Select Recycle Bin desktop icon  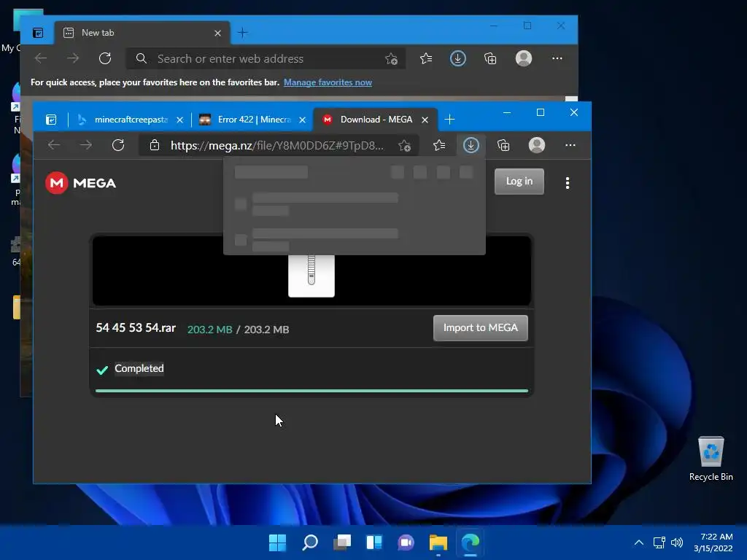pos(711,459)
